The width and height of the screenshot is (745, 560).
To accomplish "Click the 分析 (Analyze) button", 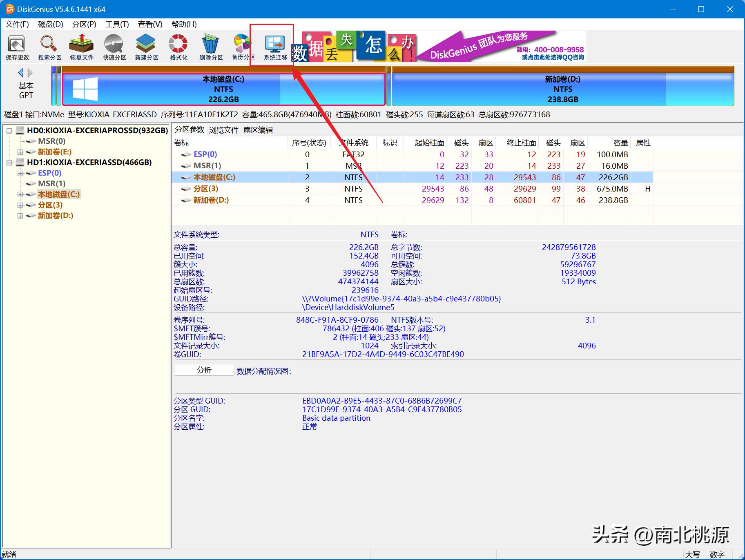I will pyautogui.click(x=203, y=370).
